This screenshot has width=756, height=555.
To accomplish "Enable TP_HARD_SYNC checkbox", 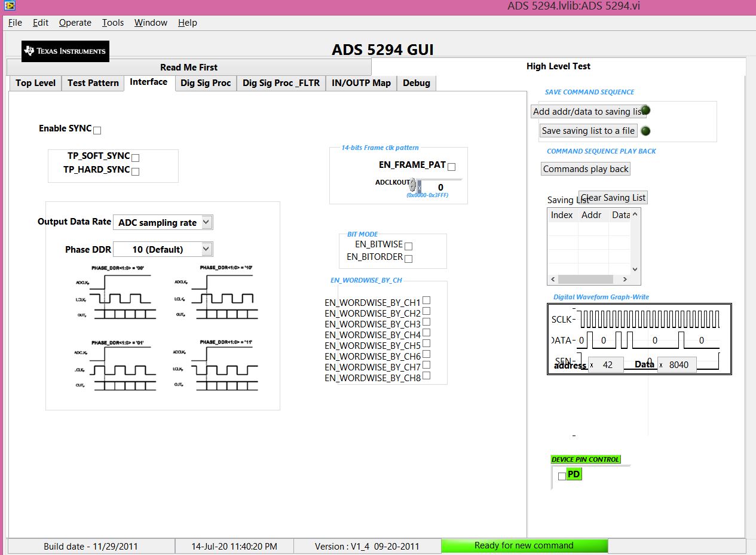I will point(135,171).
